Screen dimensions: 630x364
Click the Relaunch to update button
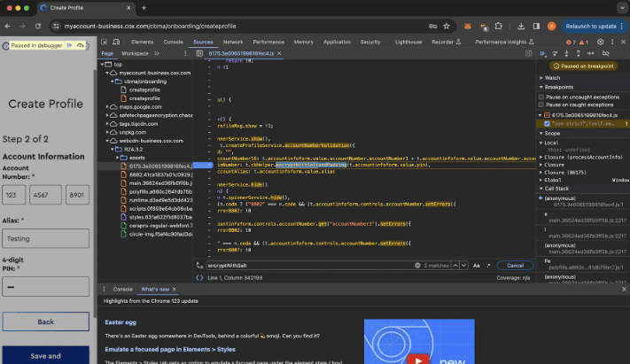click(591, 26)
